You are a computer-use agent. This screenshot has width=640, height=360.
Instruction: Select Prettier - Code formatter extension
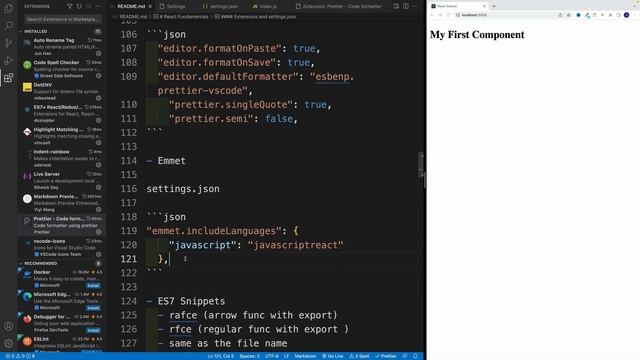(x=62, y=225)
